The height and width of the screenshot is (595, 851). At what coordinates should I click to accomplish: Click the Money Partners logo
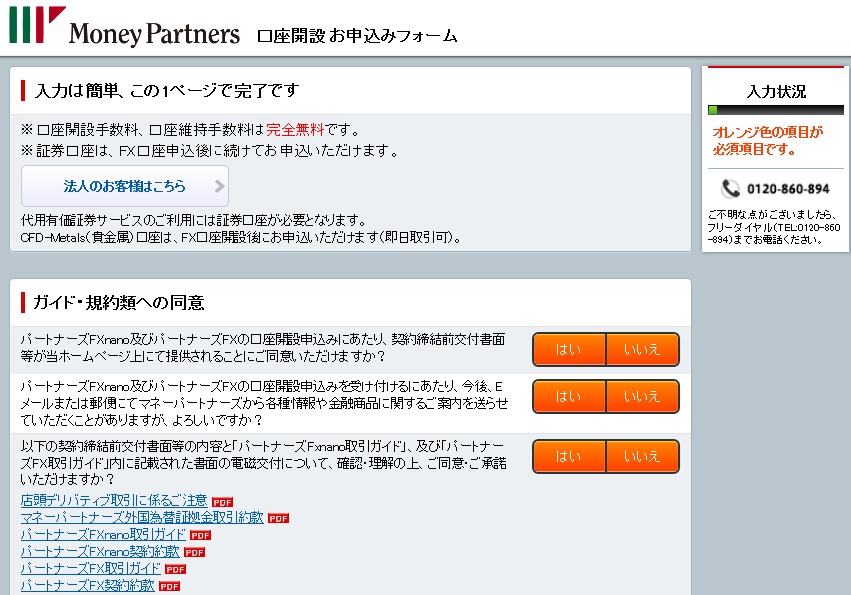[124, 27]
